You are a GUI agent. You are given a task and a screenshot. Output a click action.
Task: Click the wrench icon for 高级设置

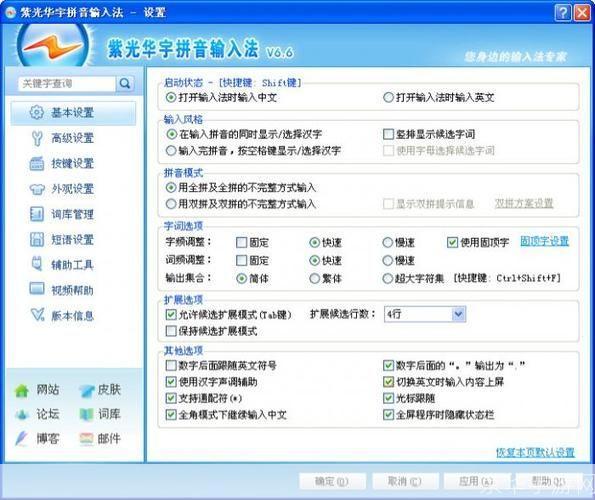[x=37, y=138]
